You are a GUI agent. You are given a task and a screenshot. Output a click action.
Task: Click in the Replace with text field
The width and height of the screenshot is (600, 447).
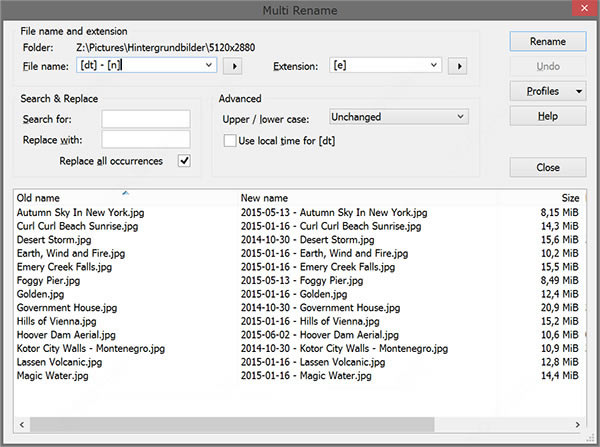coord(146,139)
